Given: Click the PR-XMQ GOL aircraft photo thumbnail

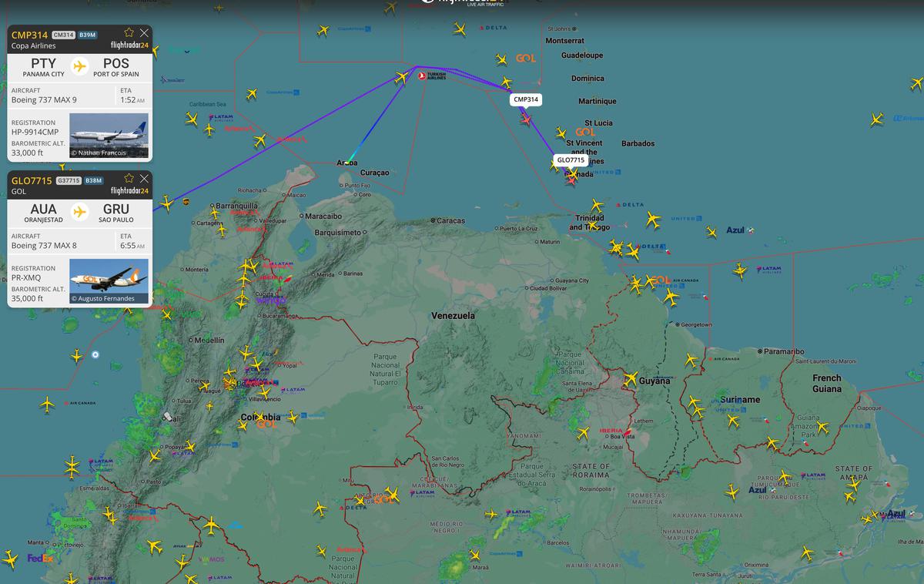Looking at the screenshot, I should (x=108, y=281).
